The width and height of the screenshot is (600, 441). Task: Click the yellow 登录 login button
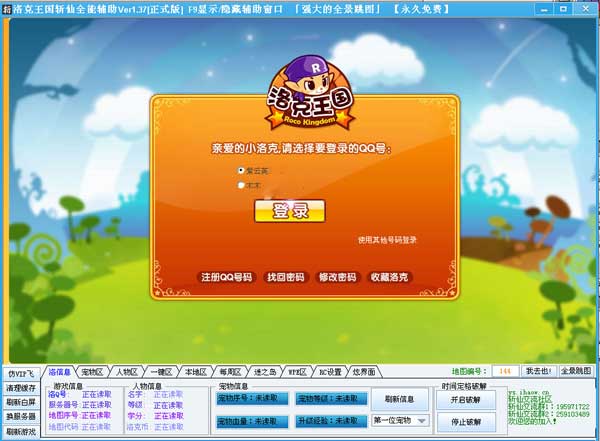[290, 211]
